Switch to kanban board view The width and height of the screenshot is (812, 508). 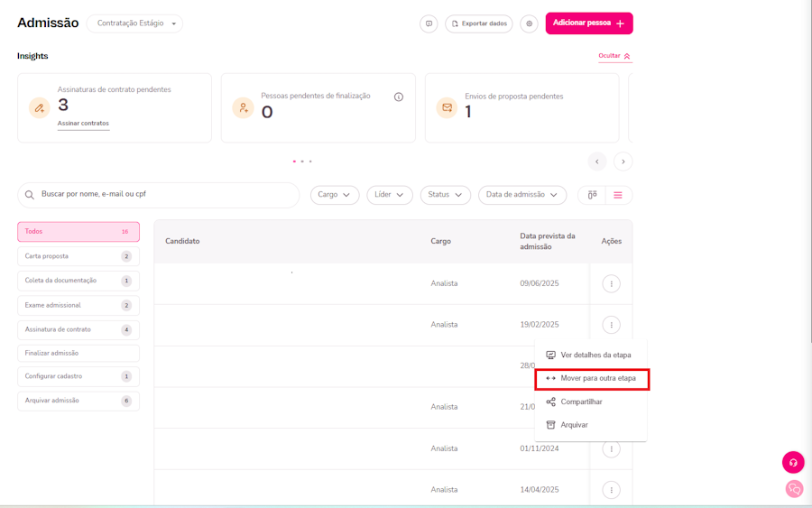pyautogui.click(x=592, y=195)
